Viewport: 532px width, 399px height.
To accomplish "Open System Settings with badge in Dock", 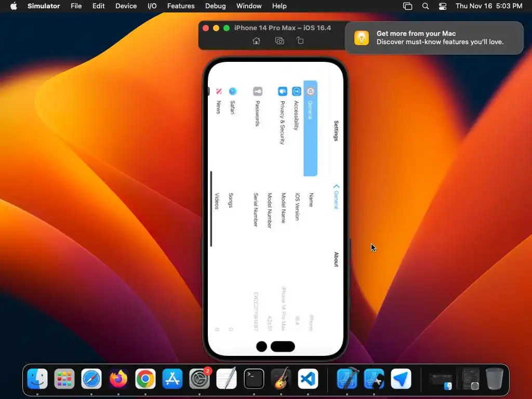I will pyautogui.click(x=199, y=379).
